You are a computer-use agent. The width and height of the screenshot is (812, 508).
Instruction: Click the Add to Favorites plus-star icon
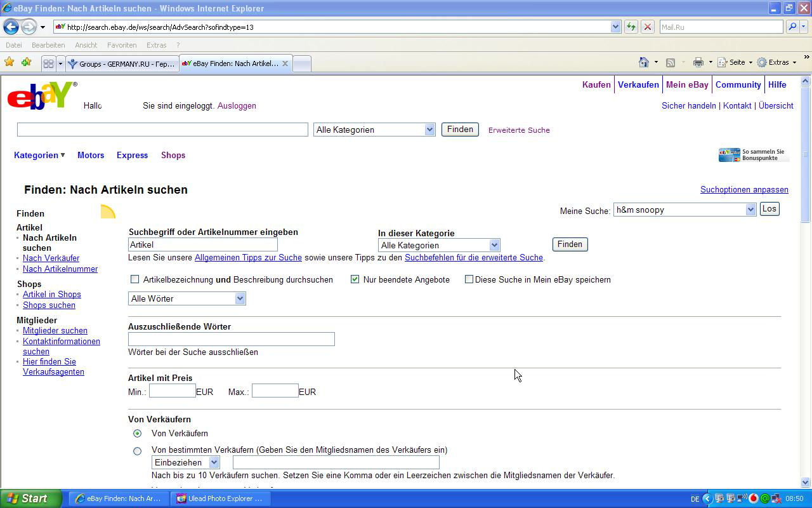tap(26, 62)
